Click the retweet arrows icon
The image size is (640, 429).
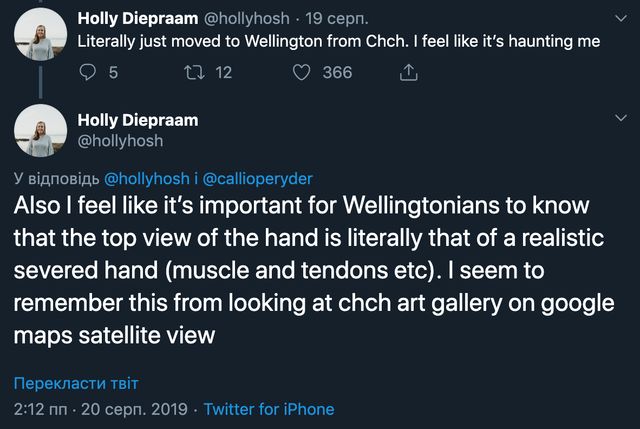pos(193,72)
